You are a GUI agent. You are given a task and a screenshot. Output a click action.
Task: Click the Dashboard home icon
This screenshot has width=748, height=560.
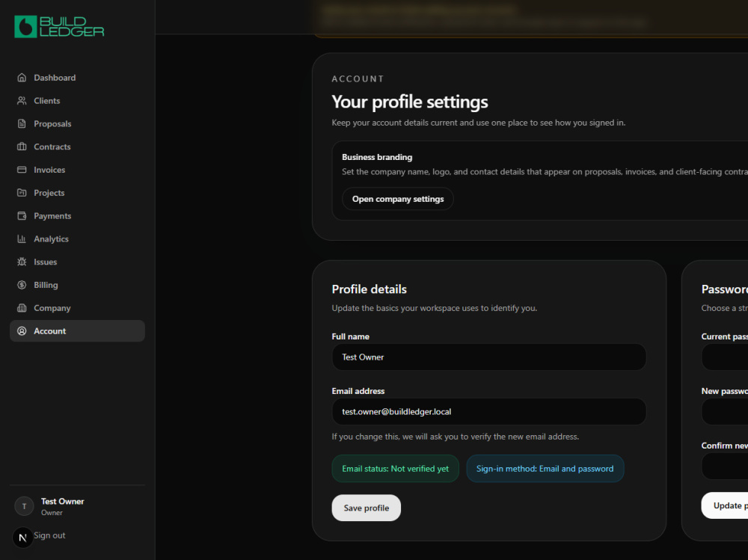point(22,77)
